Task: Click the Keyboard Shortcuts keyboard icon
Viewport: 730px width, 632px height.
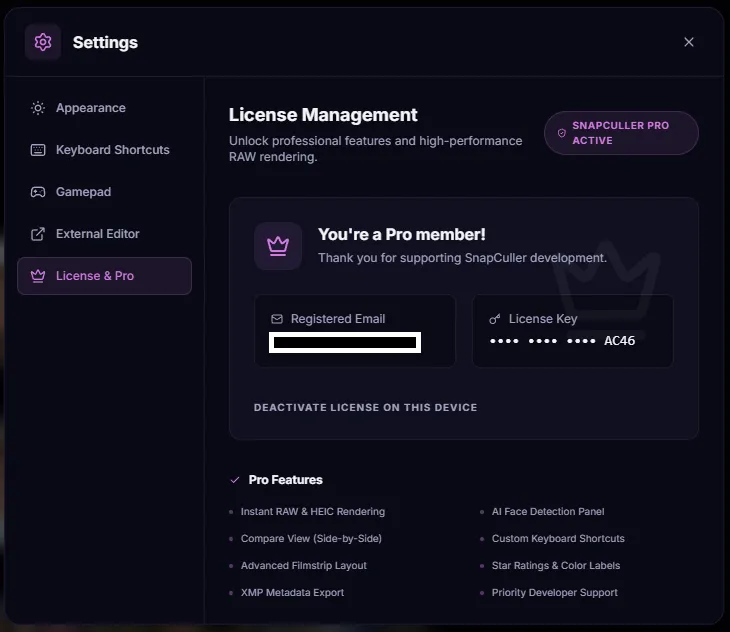Action: tap(38, 150)
